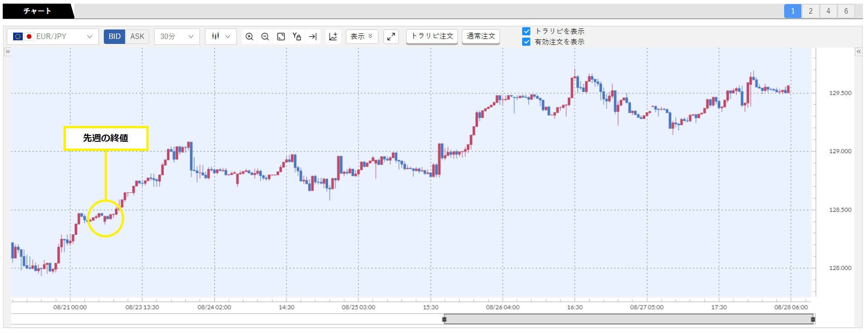Jump to latest candle arrow icon
This screenshot has width=868, height=333.
(x=313, y=37)
